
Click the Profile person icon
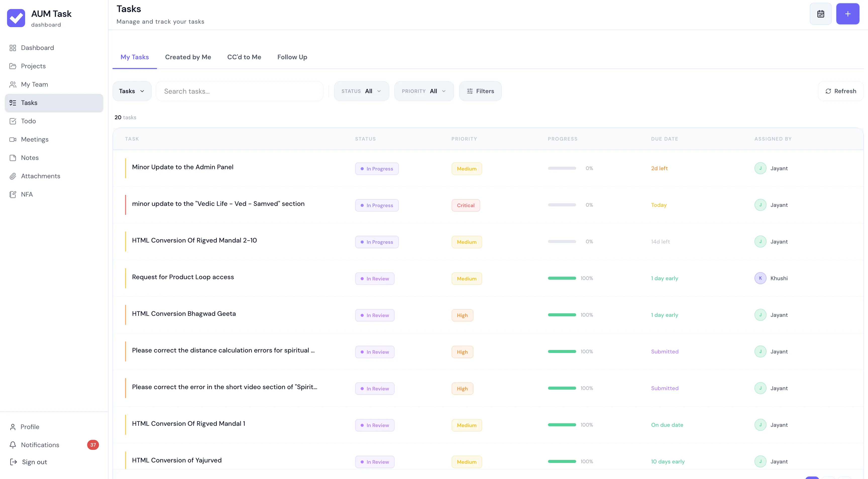[13, 427]
